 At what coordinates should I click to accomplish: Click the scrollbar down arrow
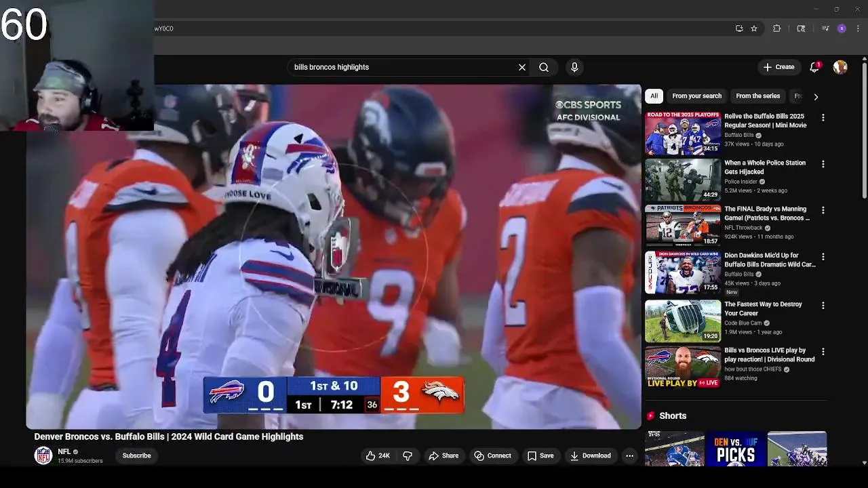coord(864,463)
